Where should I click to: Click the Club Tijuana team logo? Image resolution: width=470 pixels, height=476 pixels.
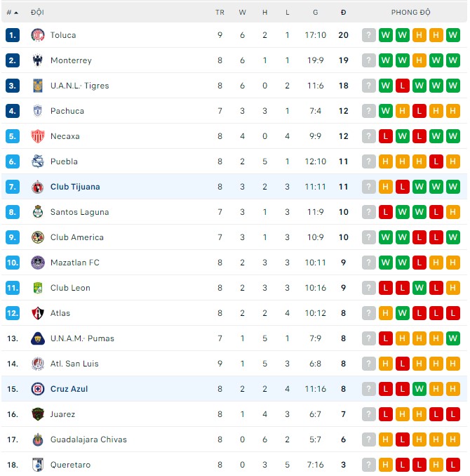(38, 187)
